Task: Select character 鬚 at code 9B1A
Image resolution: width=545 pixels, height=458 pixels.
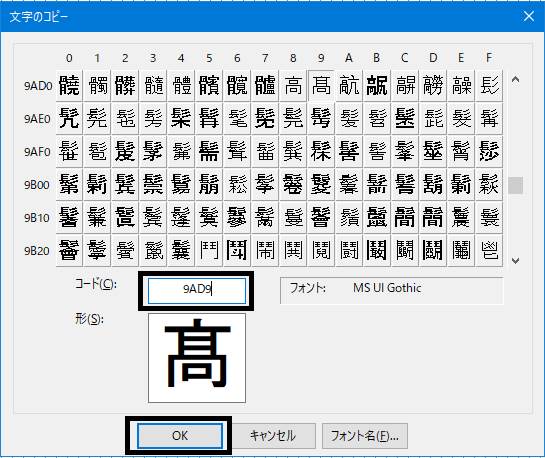Action: 349,218
